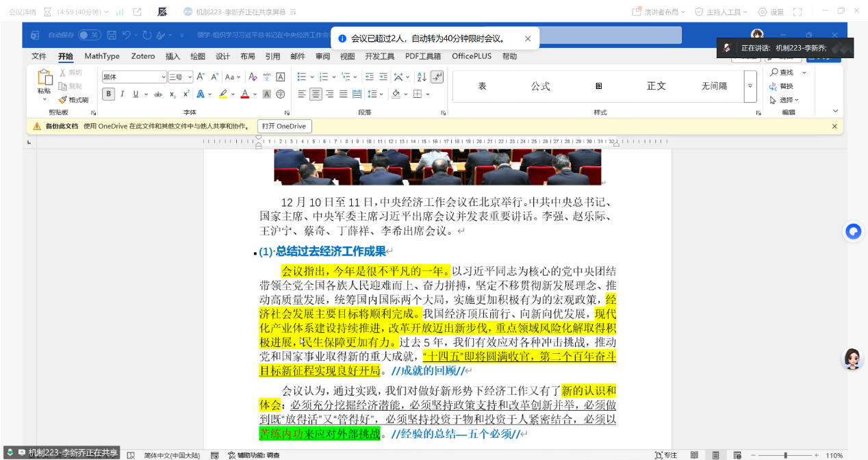Image resolution: width=868 pixels, height=460 pixels.
Task: Open the font name dropdown (黑体)
Action: (x=163, y=77)
